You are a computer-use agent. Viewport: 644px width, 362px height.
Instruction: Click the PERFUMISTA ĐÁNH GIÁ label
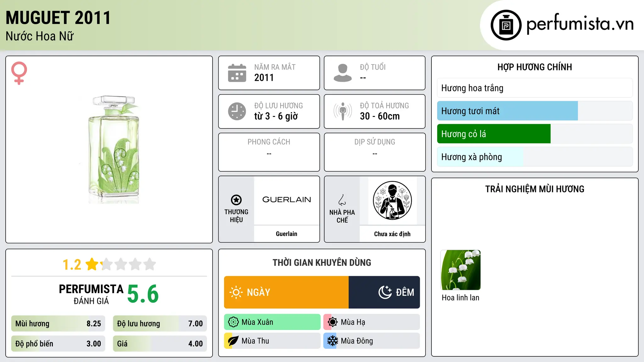(x=91, y=294)
